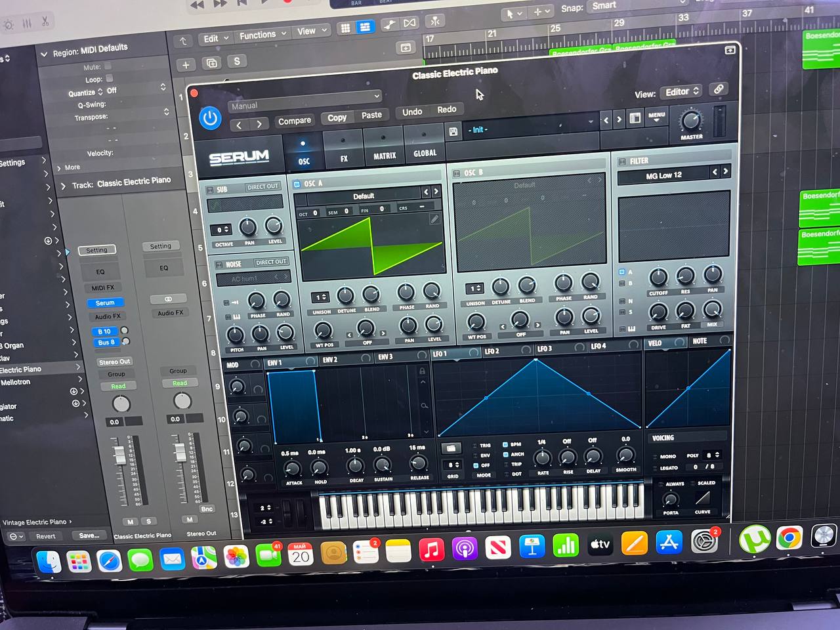Open the View Editor dropdown

[x=681, y=91]
